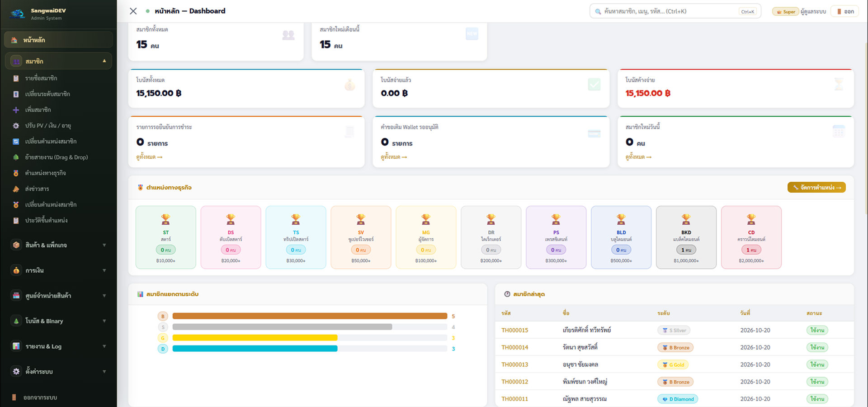
Task: Open the หน้าหลัก menu item
Action: pos(58,40)
